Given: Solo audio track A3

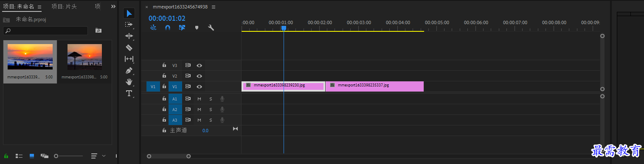Looking at the screenshot, I should [211, 120].
